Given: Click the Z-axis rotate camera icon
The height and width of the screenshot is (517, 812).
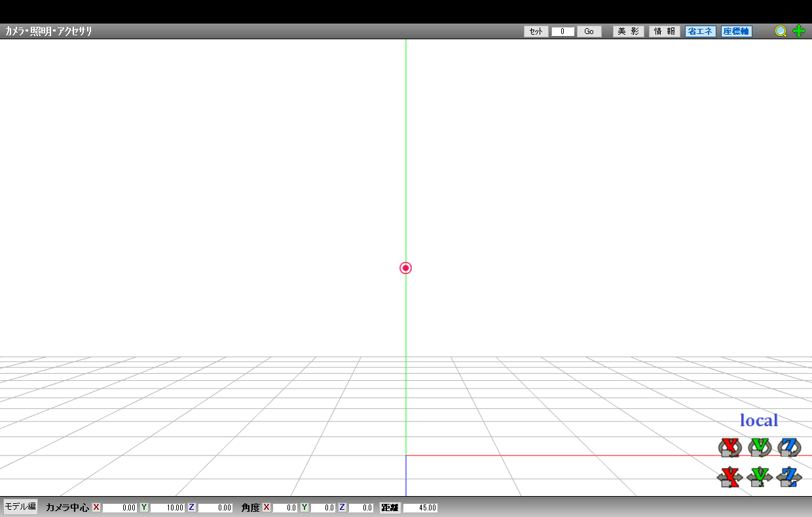Looking at the screenshot, I should click(790, 447).
